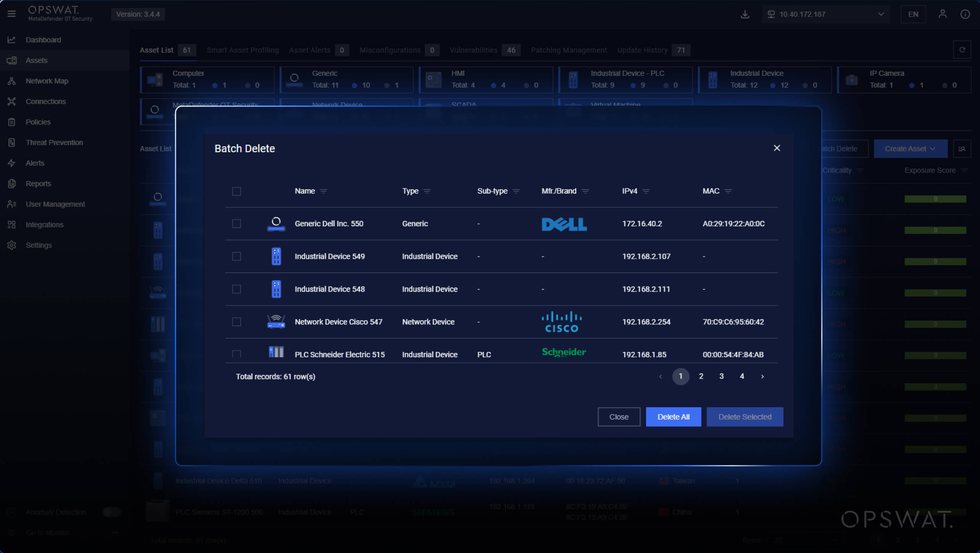The image size is (980, 553).
Task: Click the User Management sidebar icon
Action: 11,204
